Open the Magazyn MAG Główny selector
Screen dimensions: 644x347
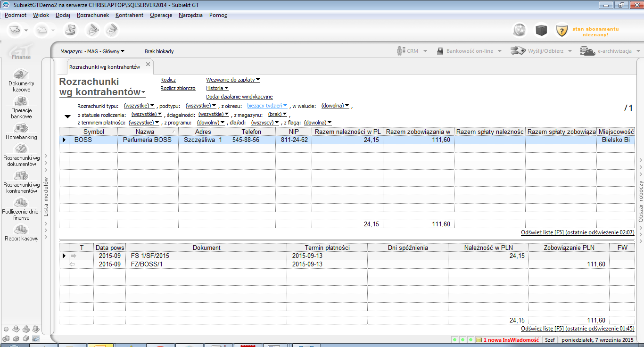click(x=92, y=51)
